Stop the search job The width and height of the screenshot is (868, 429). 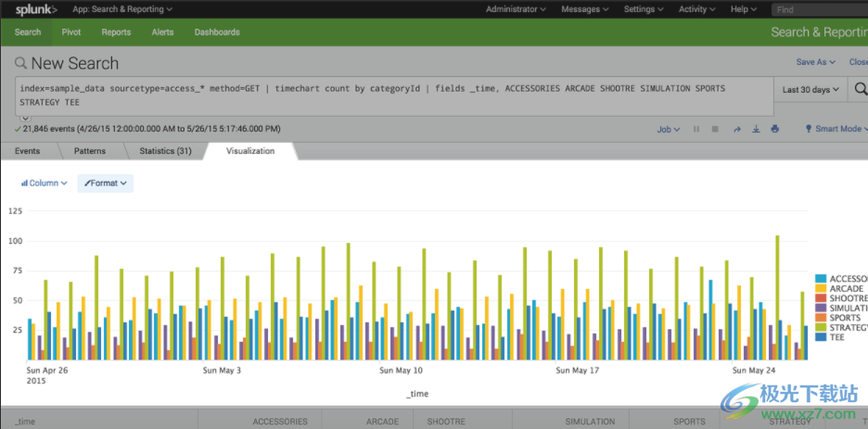(715, 129)
